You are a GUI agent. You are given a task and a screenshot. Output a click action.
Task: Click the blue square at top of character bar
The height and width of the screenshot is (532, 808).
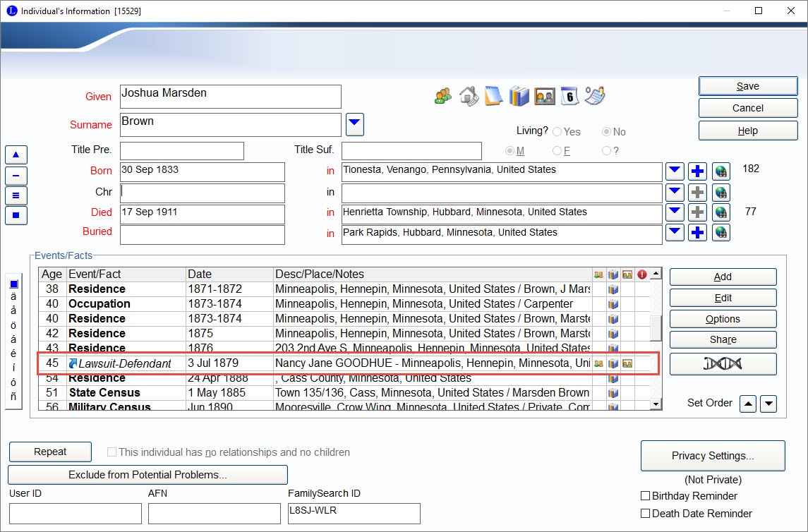tap(14, 284)
